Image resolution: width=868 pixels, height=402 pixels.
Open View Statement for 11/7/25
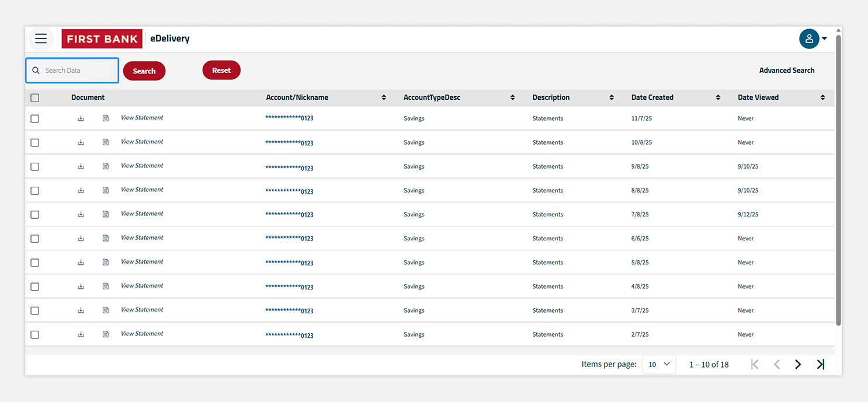(142, 118)
